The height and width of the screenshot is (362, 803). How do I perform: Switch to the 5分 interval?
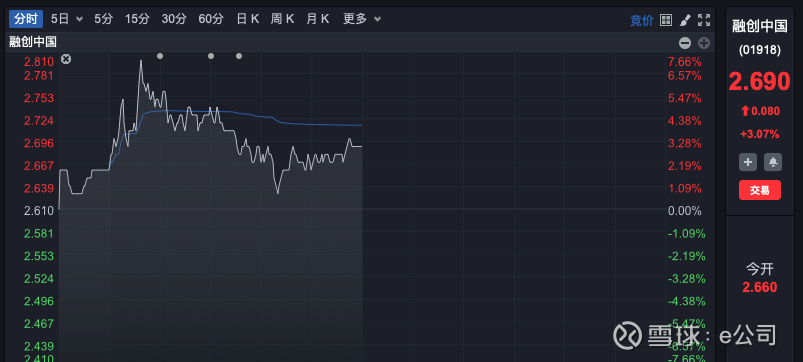point(103,19)
